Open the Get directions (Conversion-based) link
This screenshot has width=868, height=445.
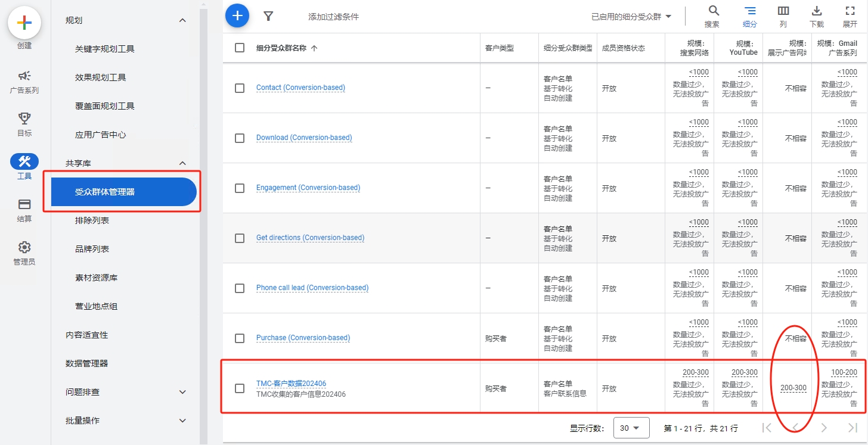tap(310, 238)
